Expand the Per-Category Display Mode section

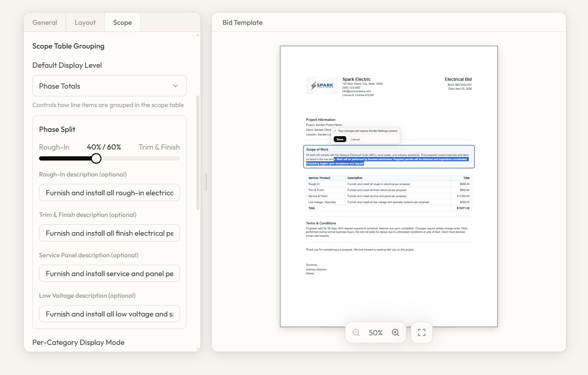[x=78, y=342]
